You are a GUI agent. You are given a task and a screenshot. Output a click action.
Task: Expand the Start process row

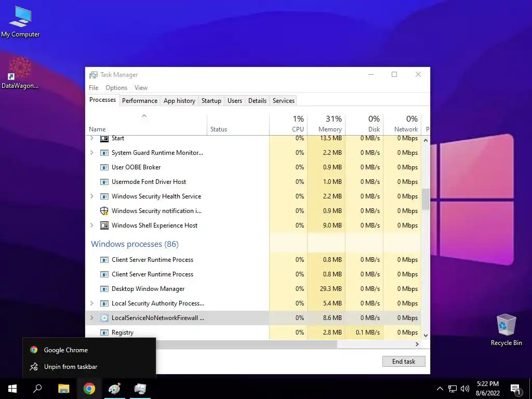coord(91,138)
